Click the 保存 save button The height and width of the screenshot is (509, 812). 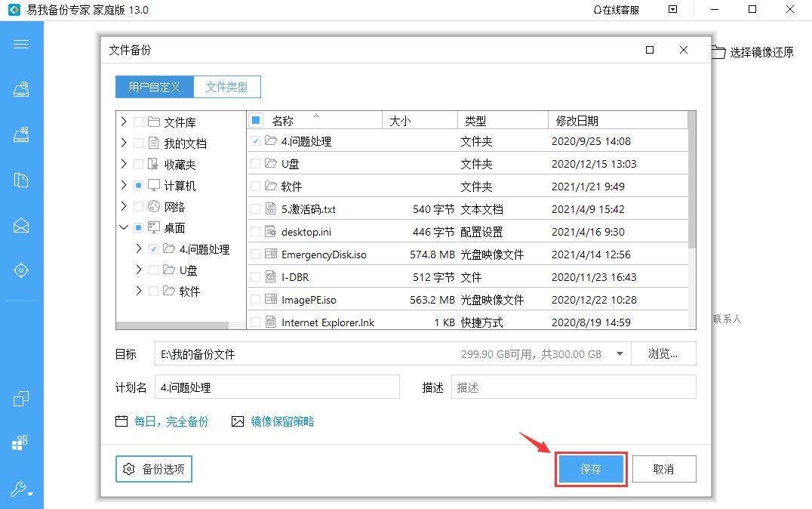point(591,469)
